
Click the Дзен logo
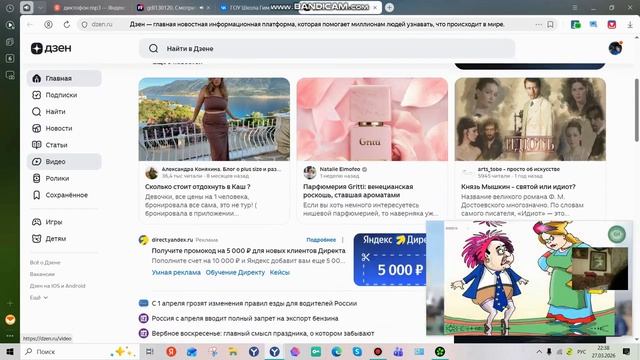(x=51, y=48)
